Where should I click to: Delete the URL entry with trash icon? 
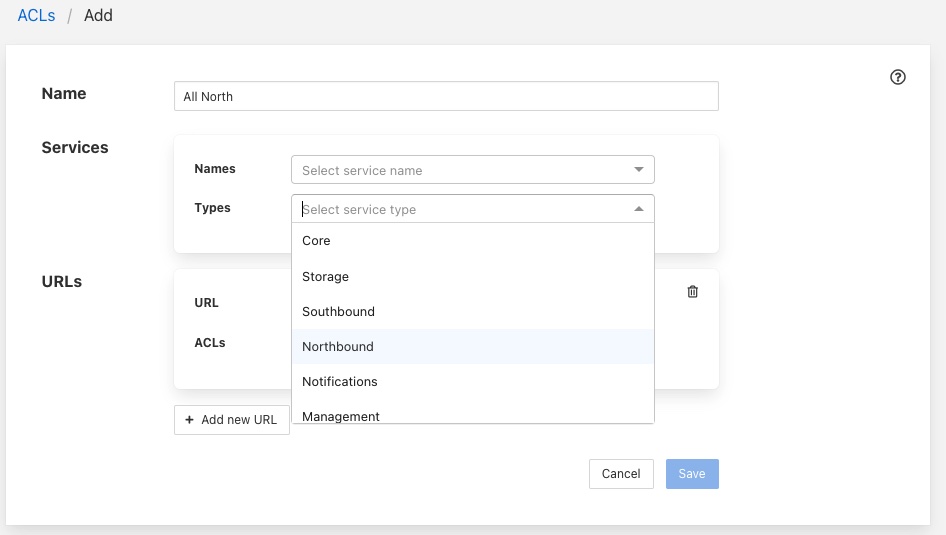coord(693,292)
